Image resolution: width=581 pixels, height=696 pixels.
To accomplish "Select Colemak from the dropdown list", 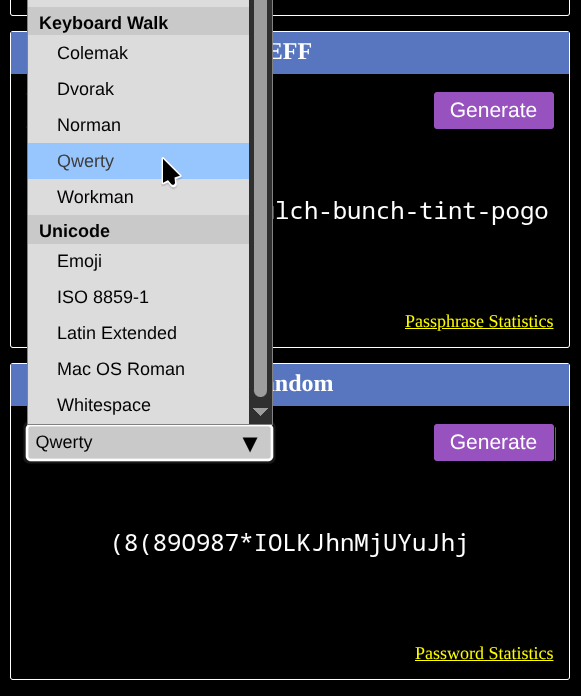I will pos(138,53).
